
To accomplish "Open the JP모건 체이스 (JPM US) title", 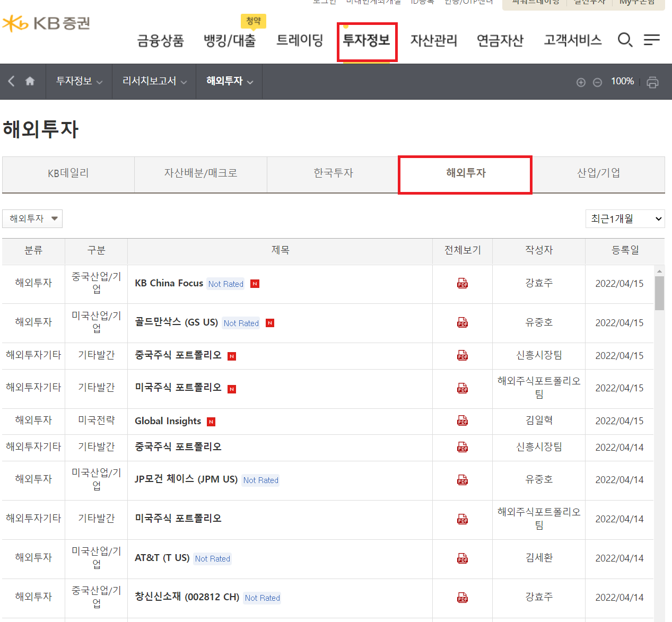I will [x=186, y=479].
